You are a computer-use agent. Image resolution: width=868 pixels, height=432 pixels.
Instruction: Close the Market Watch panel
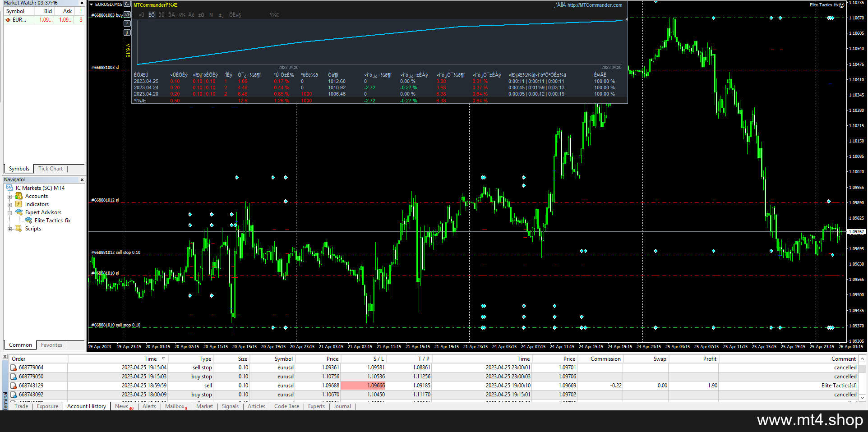82,3
